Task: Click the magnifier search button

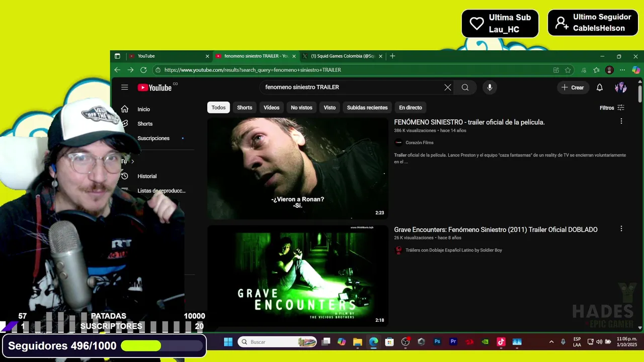Action: 465,87
